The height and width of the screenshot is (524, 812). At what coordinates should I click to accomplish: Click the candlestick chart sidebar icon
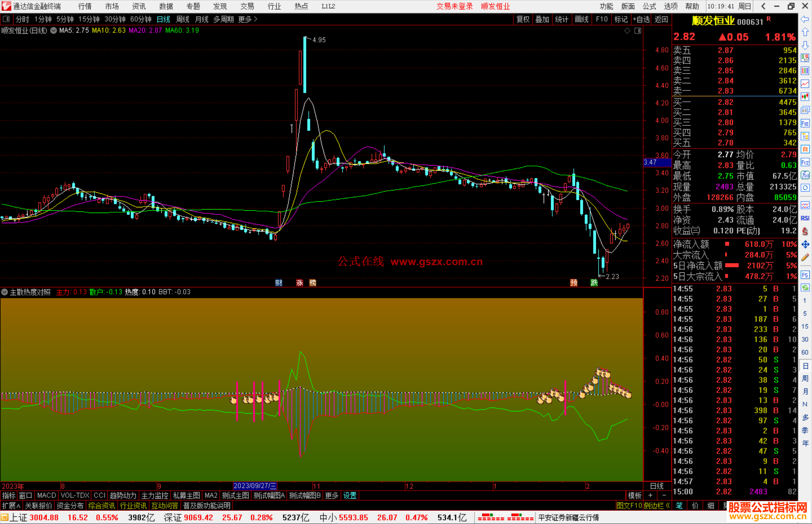pos(805,97)
